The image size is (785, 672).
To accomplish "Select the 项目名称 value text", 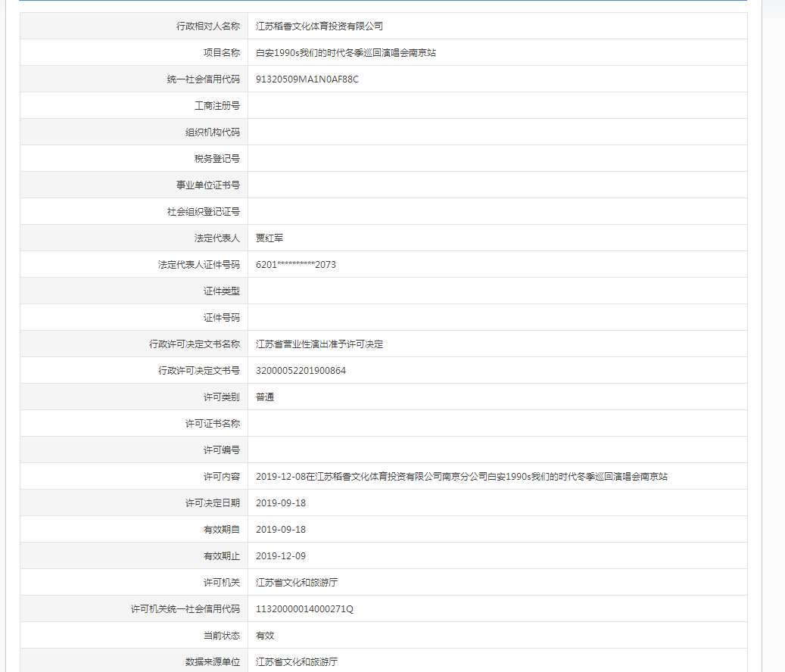I will 346,53.
